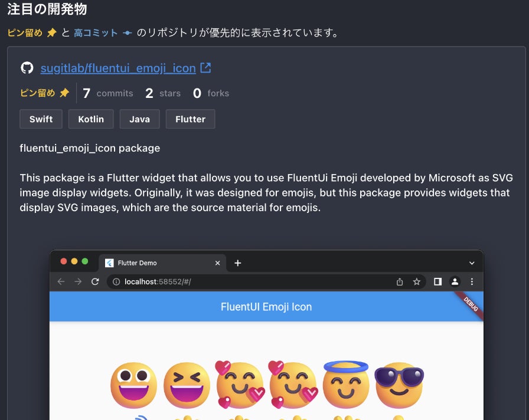529x420 pixels.
Task: Expand the tab search chevron
Action: click(472, 263)
